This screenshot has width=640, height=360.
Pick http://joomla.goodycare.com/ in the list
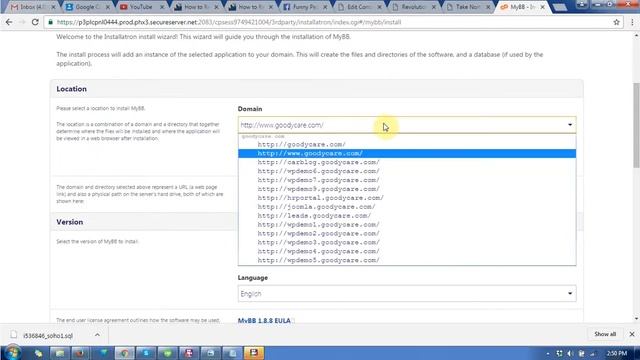pyautogui.click(x=407, y=207)
